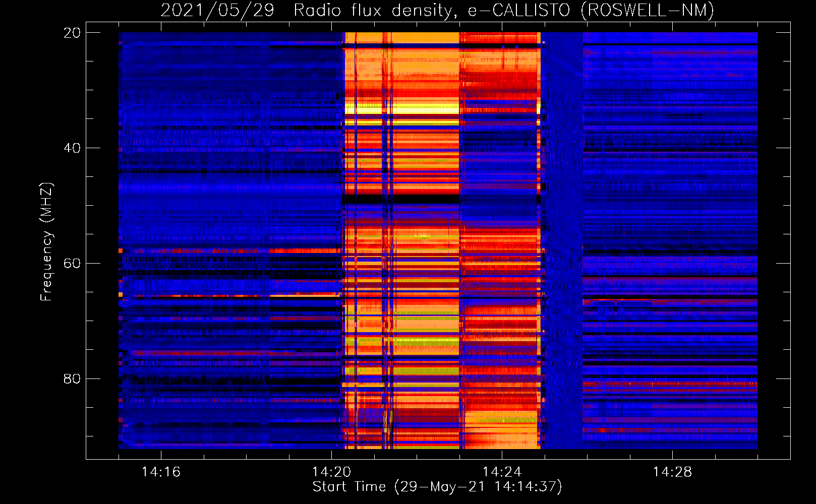Click the 'Frequency (MHZ)' axis label
816x504 pixels.
(x=46, y=242)
